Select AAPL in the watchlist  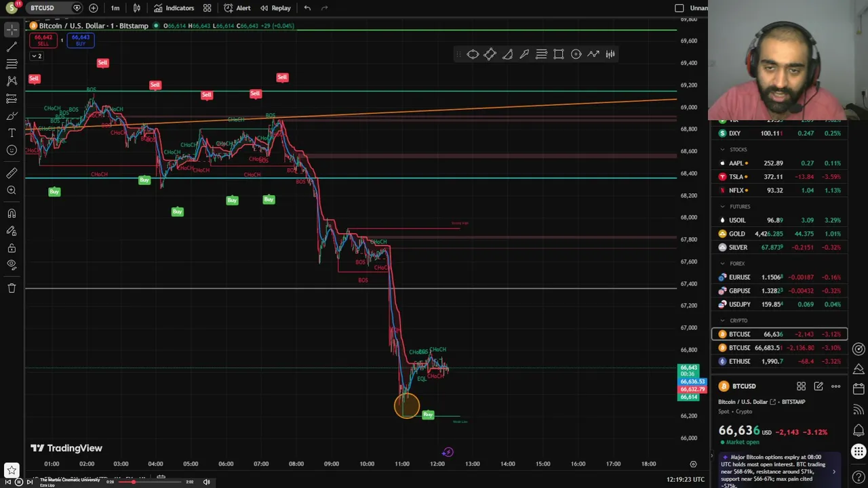pyautogui.click(x=779, y=163)
